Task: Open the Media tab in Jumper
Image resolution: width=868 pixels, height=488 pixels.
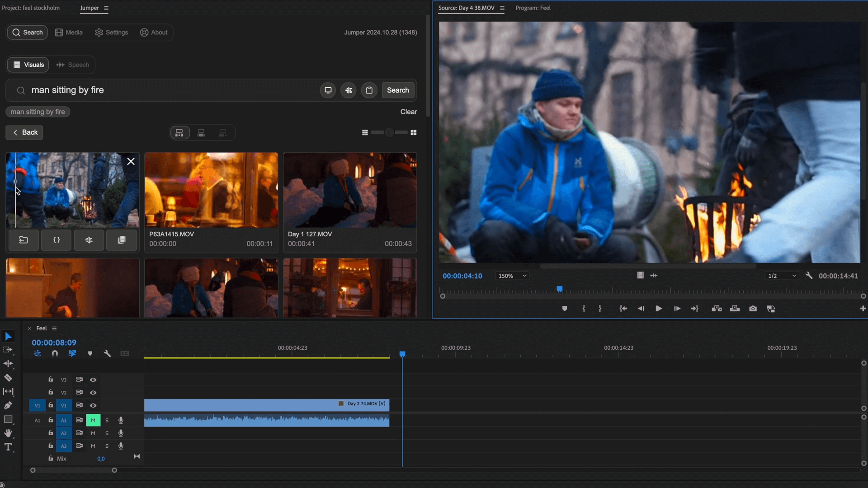Action: pos(69,33)
